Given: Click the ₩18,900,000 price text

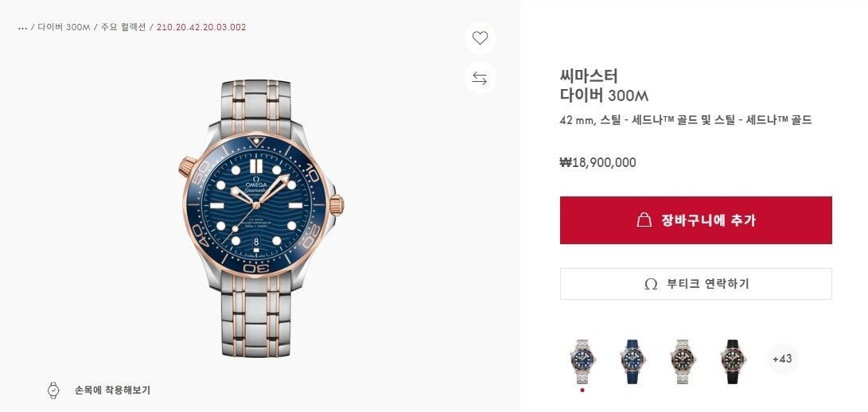Looking at the screenshot, I should (x=597, y=163).
